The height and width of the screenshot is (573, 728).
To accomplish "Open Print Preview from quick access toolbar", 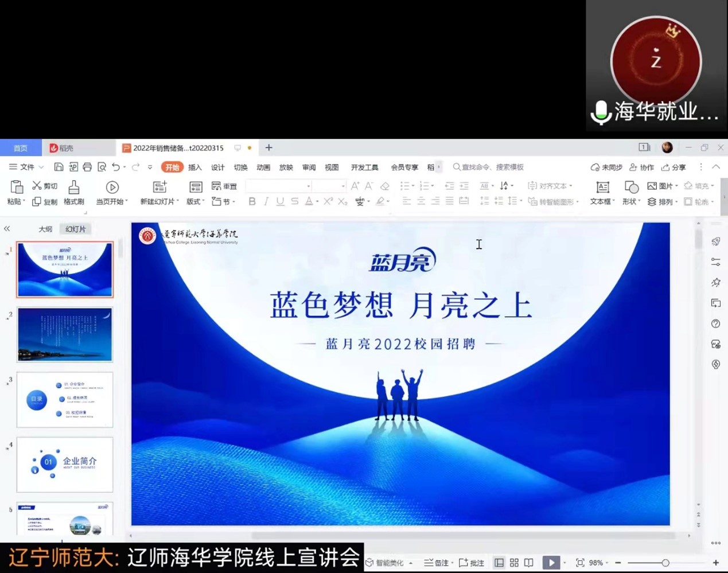I will pos(102,167).
